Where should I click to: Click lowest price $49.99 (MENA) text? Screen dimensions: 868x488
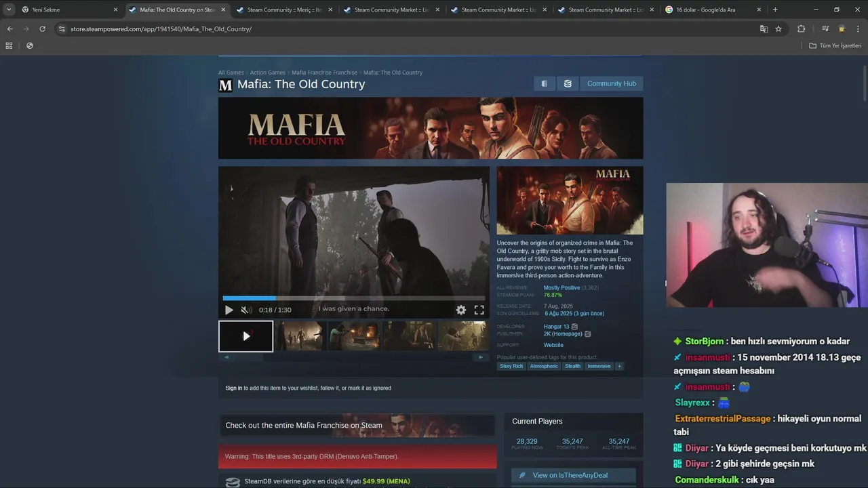[386, 481]
